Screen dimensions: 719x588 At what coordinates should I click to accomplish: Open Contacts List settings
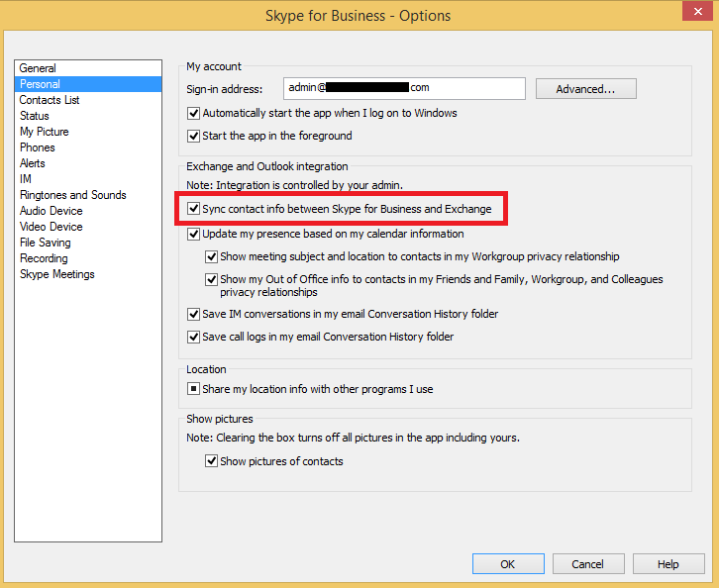point(50,100)
